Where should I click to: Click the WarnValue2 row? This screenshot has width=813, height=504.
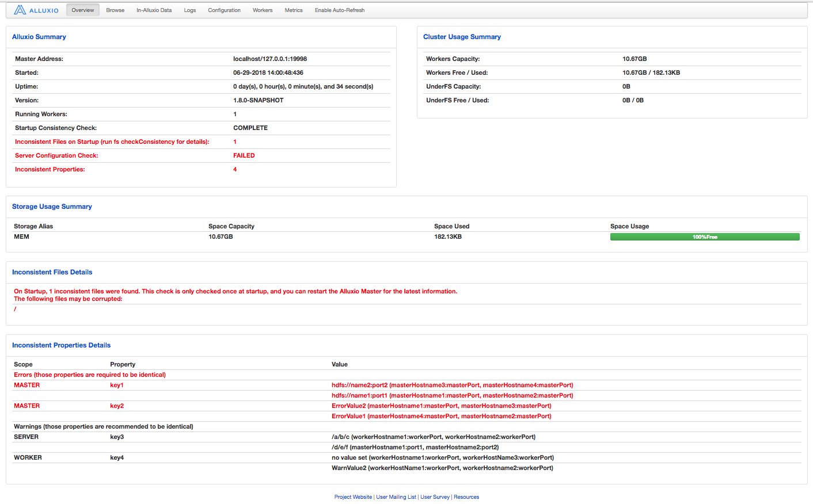point(442,468)
